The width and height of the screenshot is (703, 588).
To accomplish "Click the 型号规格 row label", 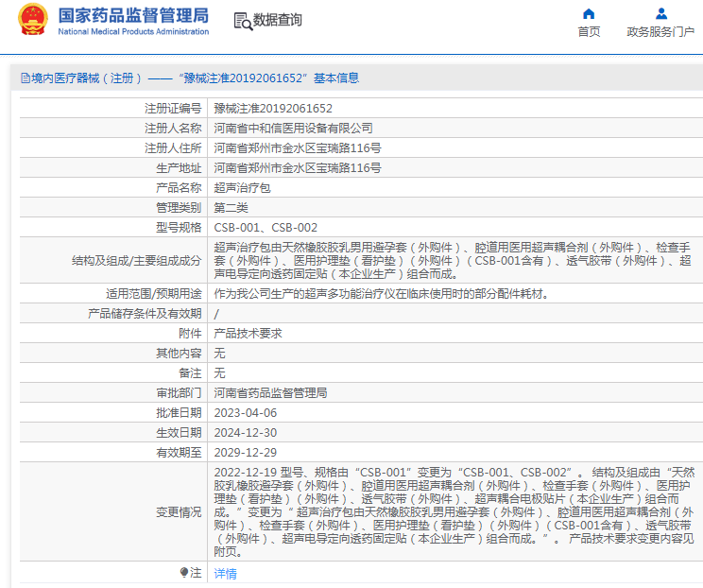I will tap(179, 228).
